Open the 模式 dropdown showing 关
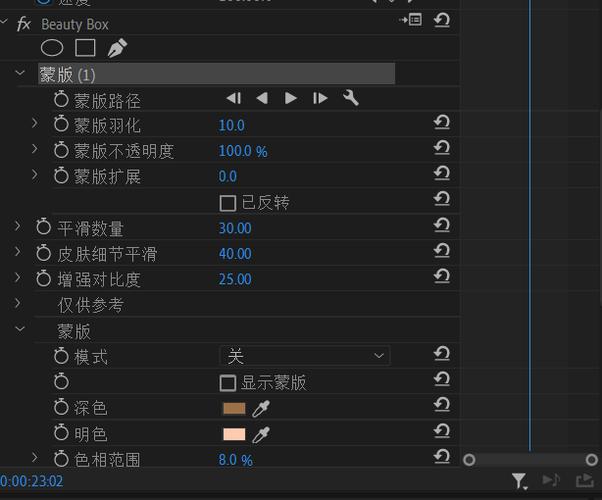The width and height of the screenshot is (602, 500). click(x=304, y=356)
